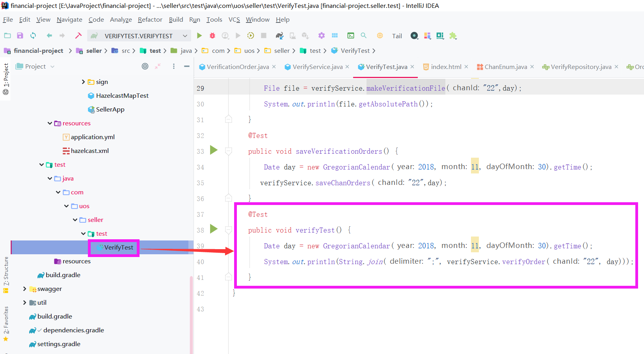Click the Tail toolbar button

(x=397, y=36)
